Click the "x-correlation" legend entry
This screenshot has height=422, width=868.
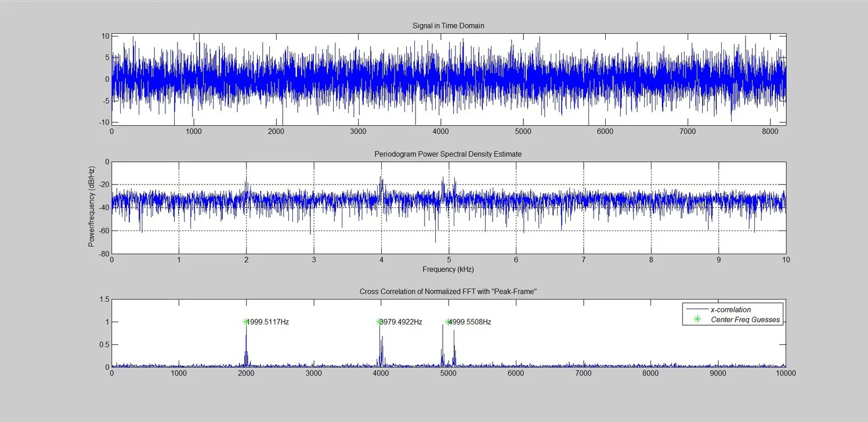pyautogui.click(x=730, y=310)
